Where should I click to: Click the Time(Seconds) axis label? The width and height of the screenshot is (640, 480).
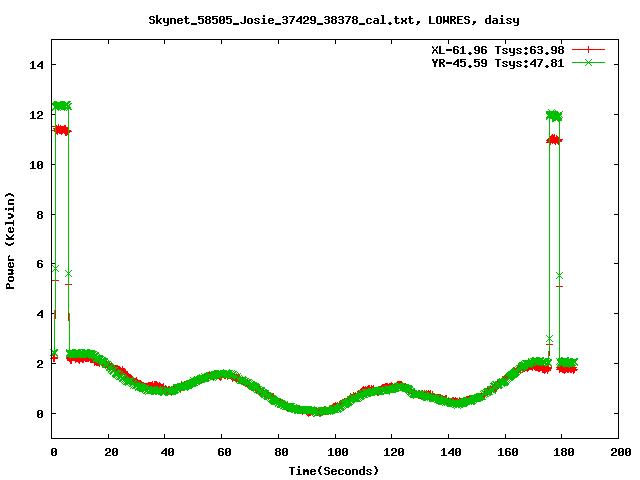pos(333,471)
